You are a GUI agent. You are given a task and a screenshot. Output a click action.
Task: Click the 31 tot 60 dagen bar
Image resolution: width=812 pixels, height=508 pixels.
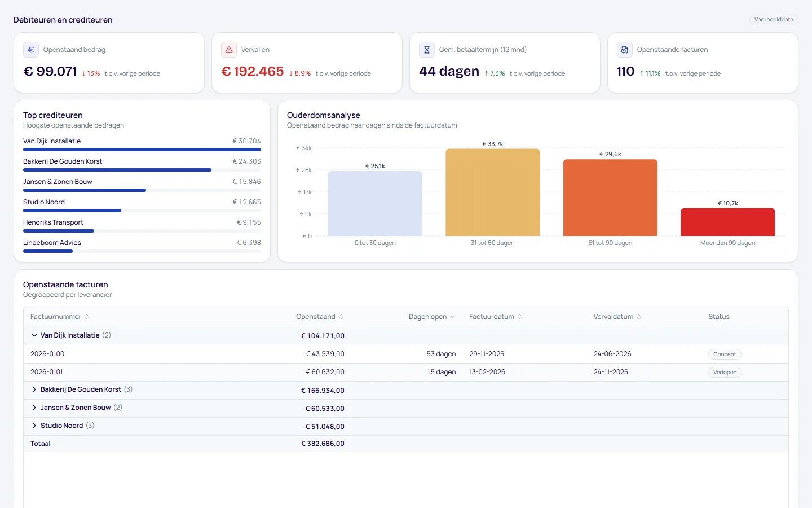(493, 192)
